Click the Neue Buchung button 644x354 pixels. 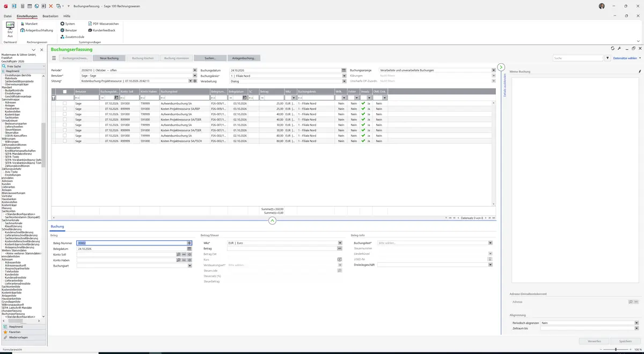[x=109, y=58]
